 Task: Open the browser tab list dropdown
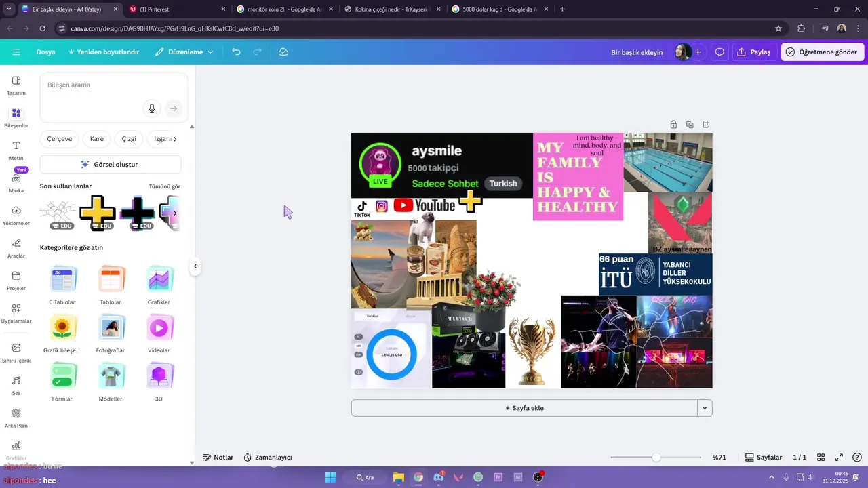tap(9, 9)
